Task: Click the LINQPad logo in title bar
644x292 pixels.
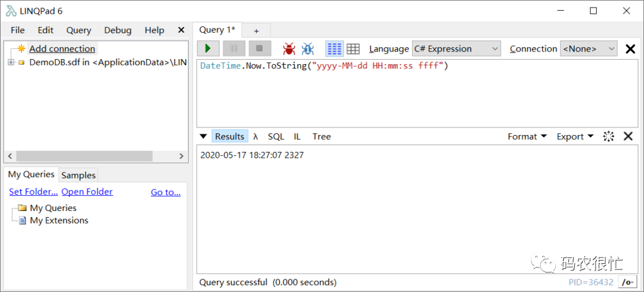Action: [x=11, y=11]
